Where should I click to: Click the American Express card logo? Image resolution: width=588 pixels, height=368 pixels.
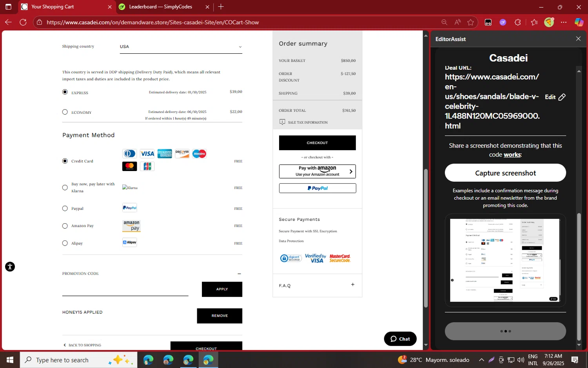(165, 154)
